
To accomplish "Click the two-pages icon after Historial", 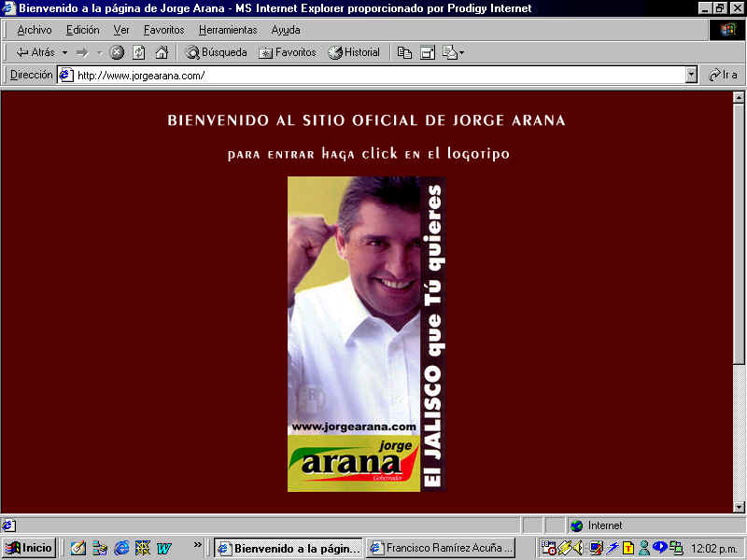I will point(404,52).
